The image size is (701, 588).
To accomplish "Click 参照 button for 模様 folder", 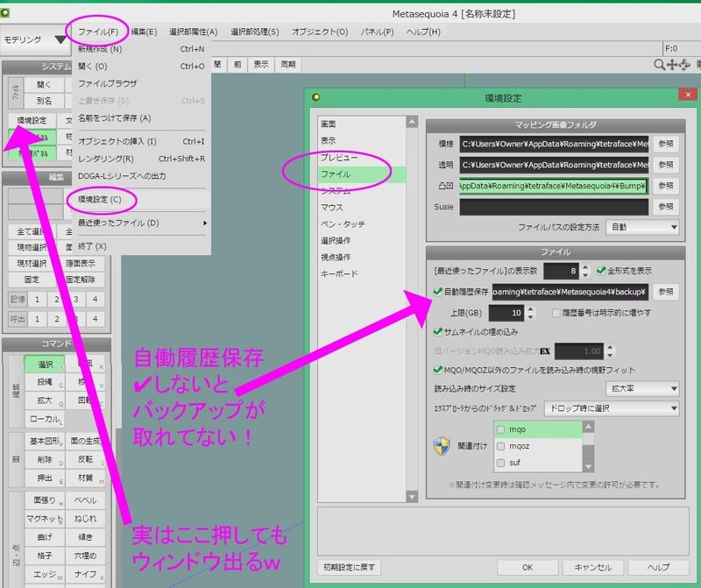I will 666,144.
